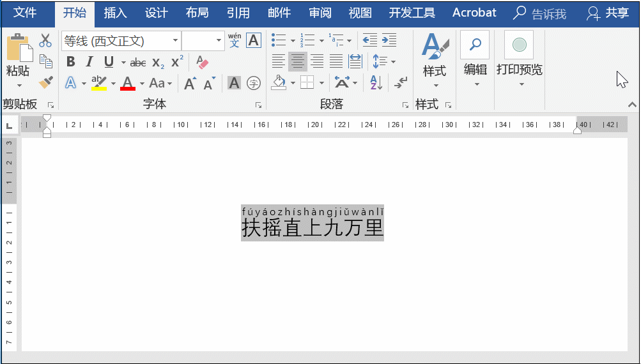This screenshot has width=641, height=364.
Task: Click the Print Preview icon
Action: pos(519,45)
